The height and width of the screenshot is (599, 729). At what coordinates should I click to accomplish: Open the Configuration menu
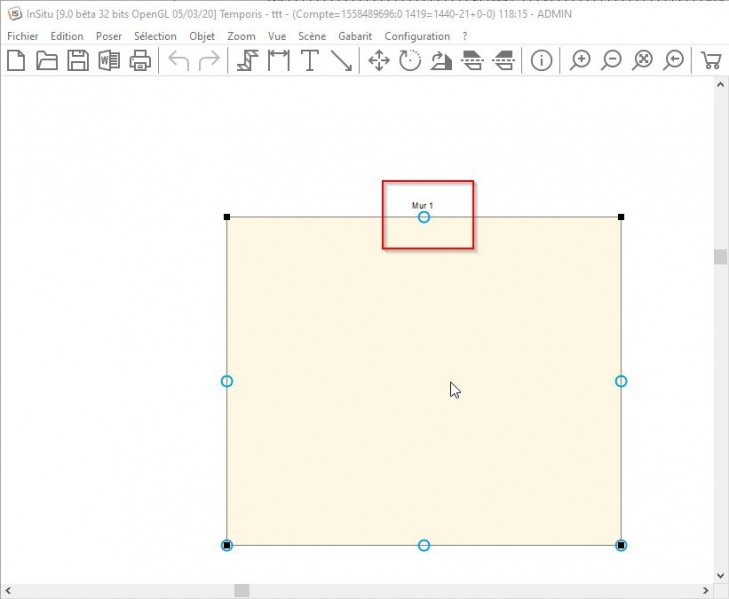click(417, 36)
